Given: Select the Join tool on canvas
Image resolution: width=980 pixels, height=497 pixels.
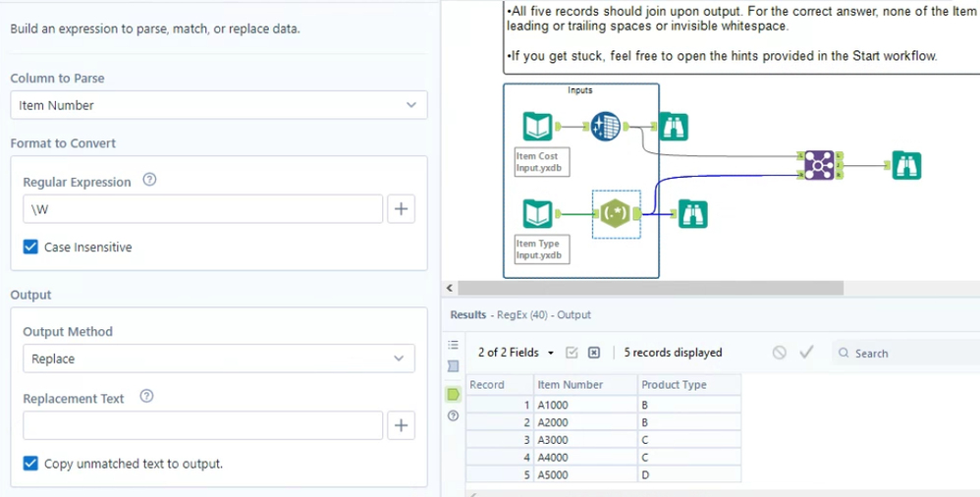Looking at the screenshot, I should 818,165.
